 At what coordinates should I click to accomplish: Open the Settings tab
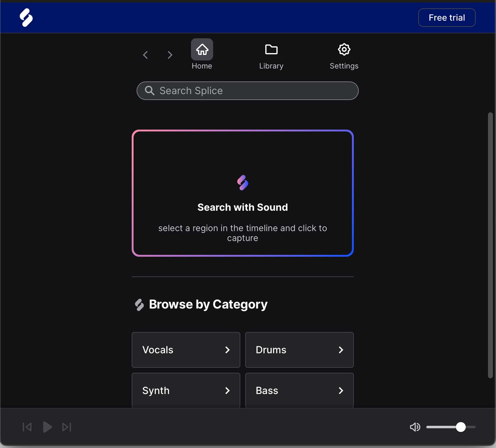point(344,57)
